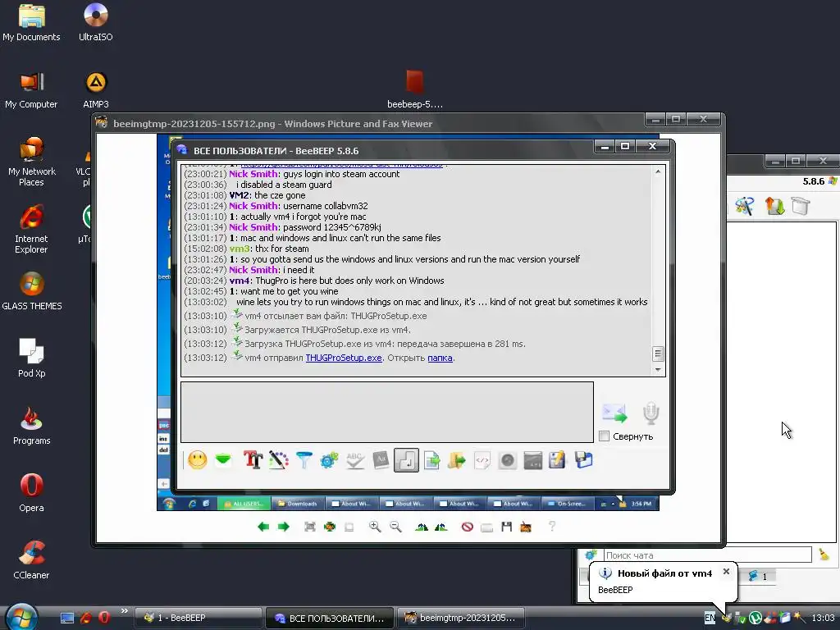Click the wand icon in BeeBEEP main window
Image resolution: width=840 pixels, height=630 pixels.
point(744,206)
